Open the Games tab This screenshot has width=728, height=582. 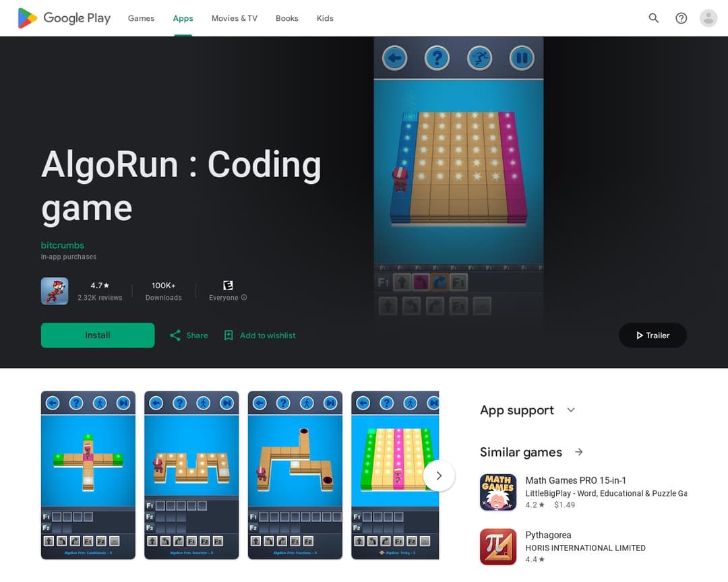pos(141,18)
